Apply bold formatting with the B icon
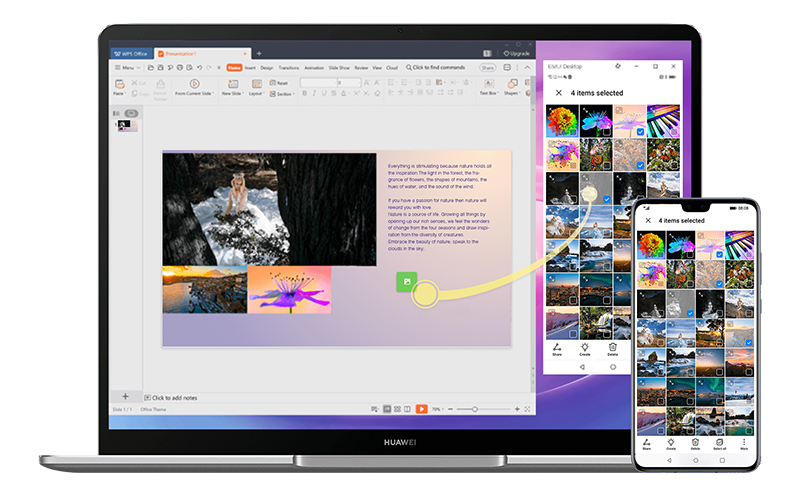Screen dimensions: 800x496 (x=305, y=93)
